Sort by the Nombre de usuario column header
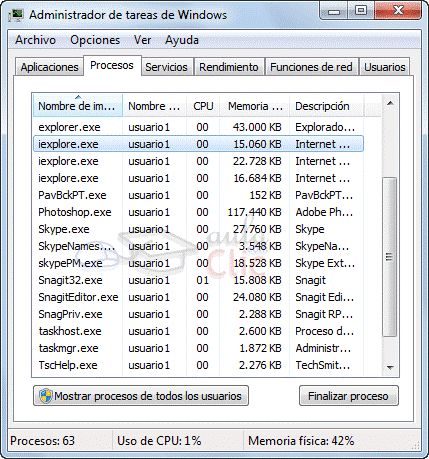Screen dimensions: 429x459 tap(154, 106)
